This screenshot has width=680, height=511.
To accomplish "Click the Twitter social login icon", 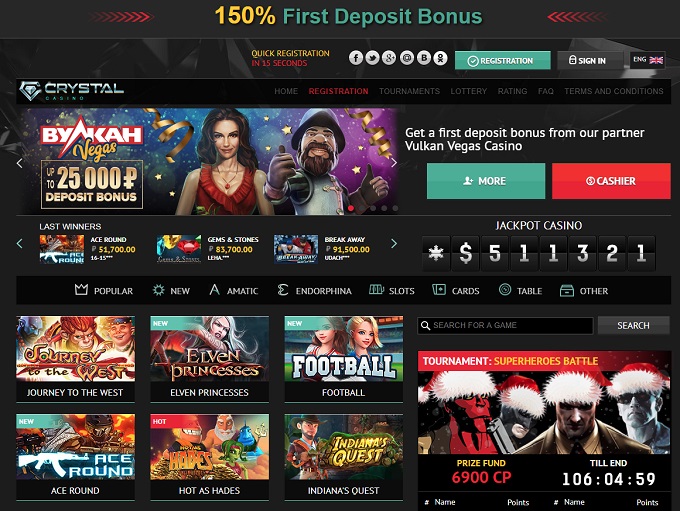I will pyautogui.click(x=373, y=58).
